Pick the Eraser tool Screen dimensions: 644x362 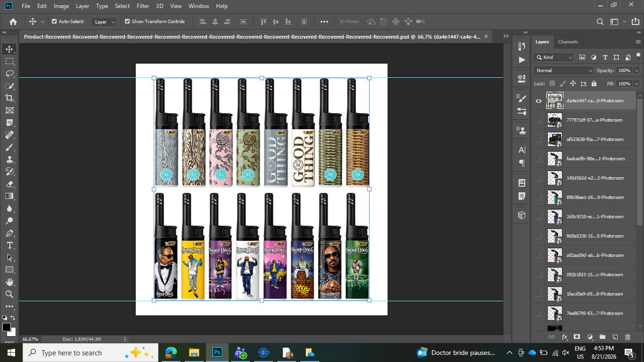coord(9,184)
